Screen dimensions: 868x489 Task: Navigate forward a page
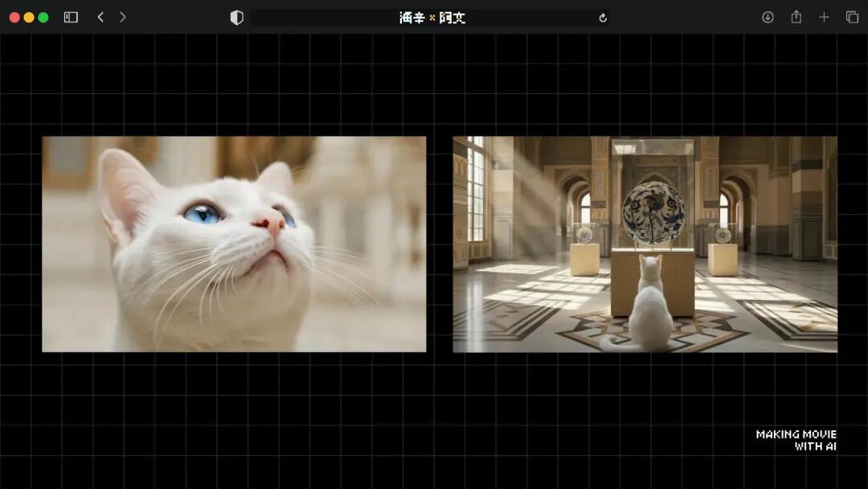tap(122, 16)
